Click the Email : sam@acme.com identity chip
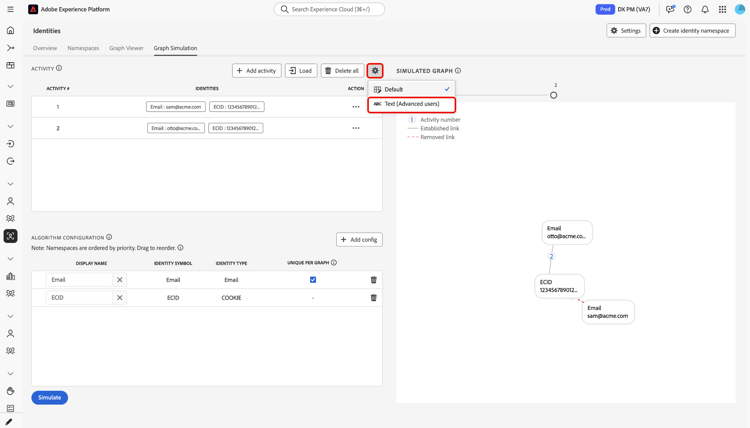This screenshot has width=750, height=428. (x=176, y=107)
